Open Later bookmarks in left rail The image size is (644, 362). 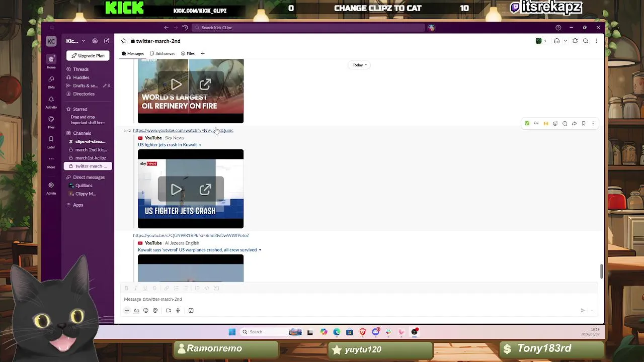[51, 142]
